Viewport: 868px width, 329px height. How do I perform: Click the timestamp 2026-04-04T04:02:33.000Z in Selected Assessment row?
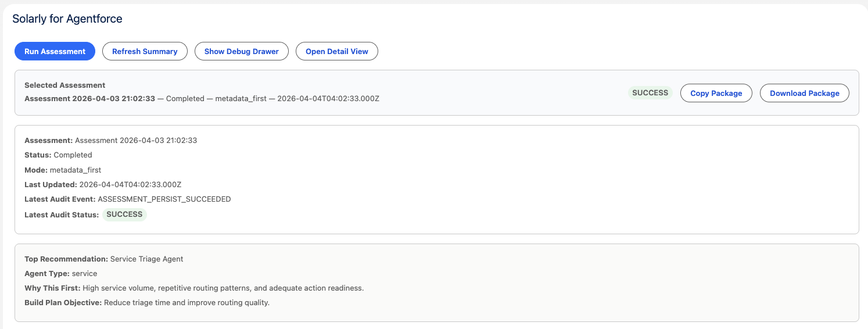pos(328,98)
